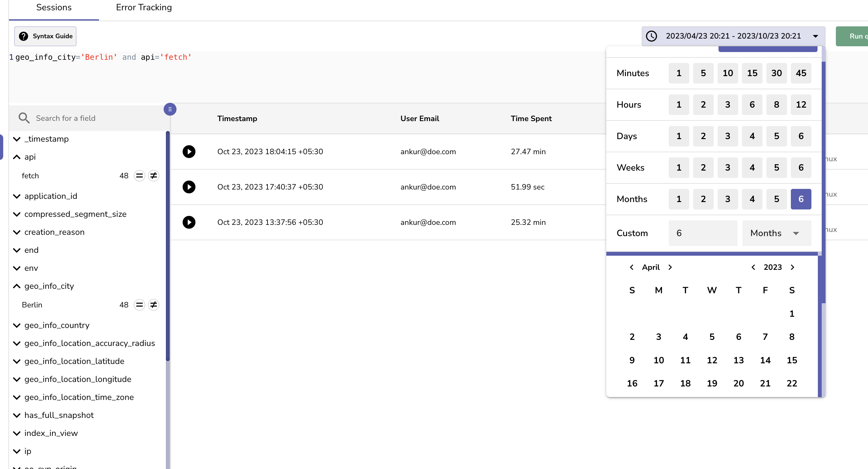Select the 12 Hours preset

point(801,104)
